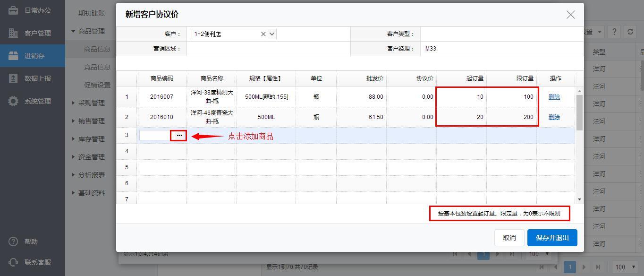Delete the 2016007 product row

554,97
